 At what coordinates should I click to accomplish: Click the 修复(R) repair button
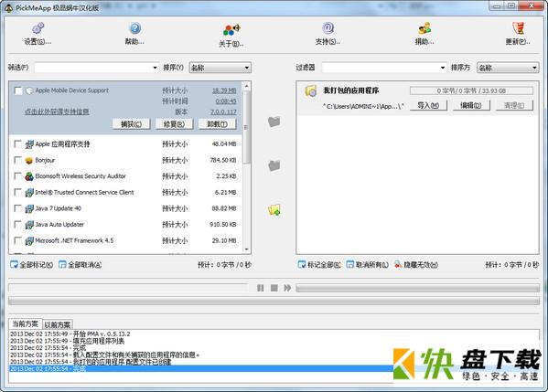[x=174, y=124]
